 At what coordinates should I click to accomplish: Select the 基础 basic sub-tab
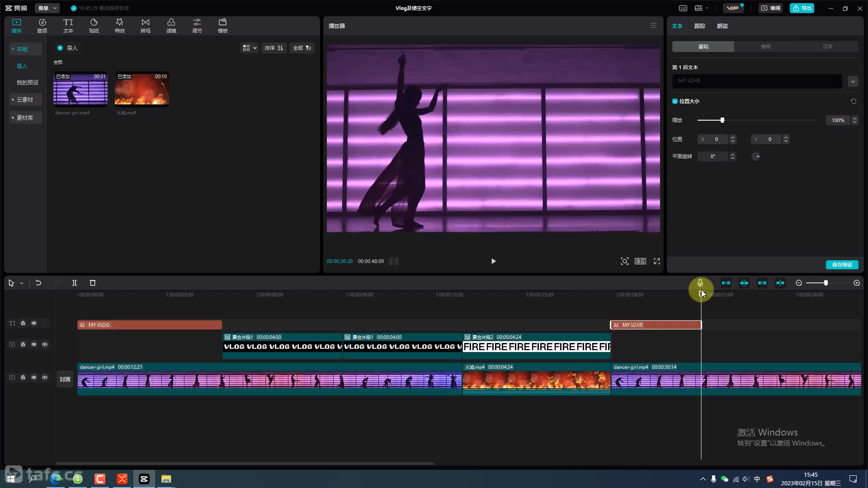tap(703, 47)
